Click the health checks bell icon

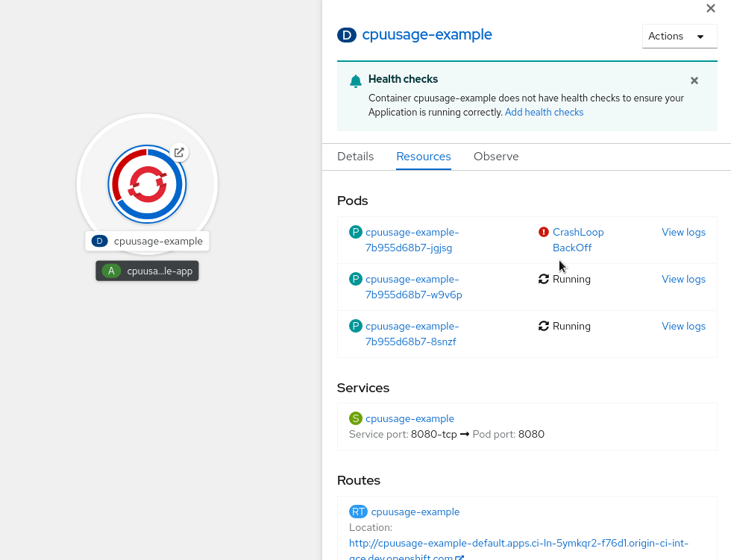[356, 81]
